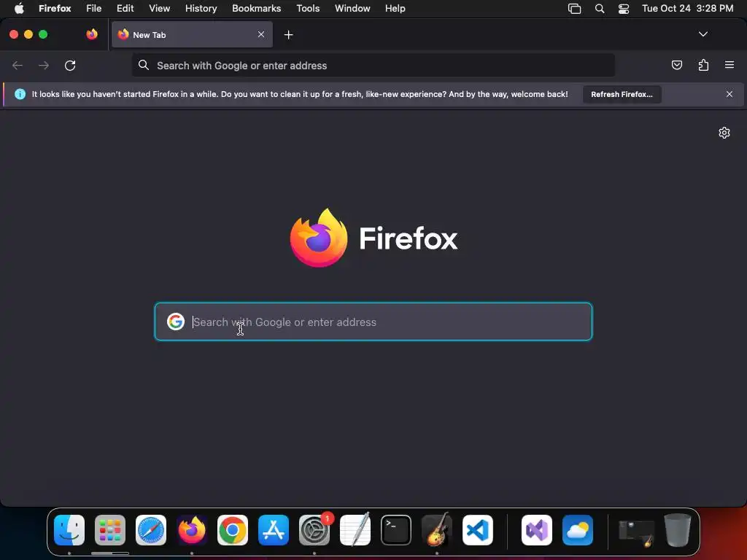Screen dimensions: 747x560
Task: Click the Save to Pocket icon
Action: click(x=676, y=65)
